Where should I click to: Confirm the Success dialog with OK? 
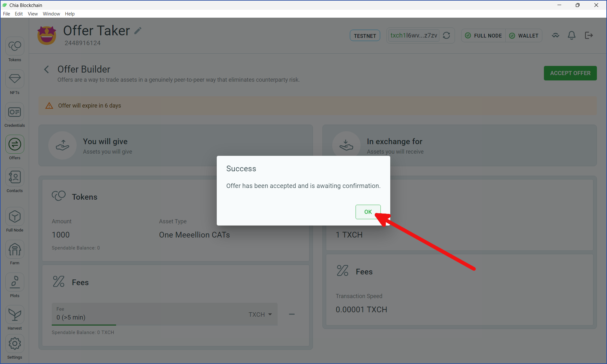[368, 212]
